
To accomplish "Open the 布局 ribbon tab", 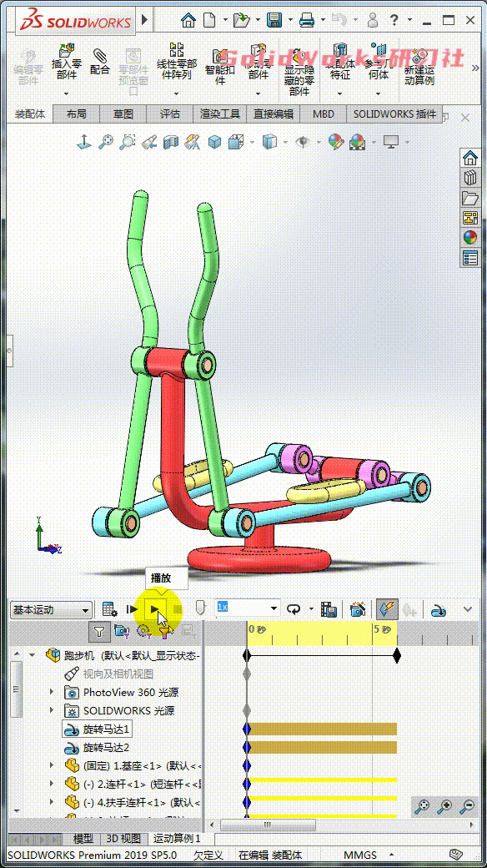I will (76, 114).
